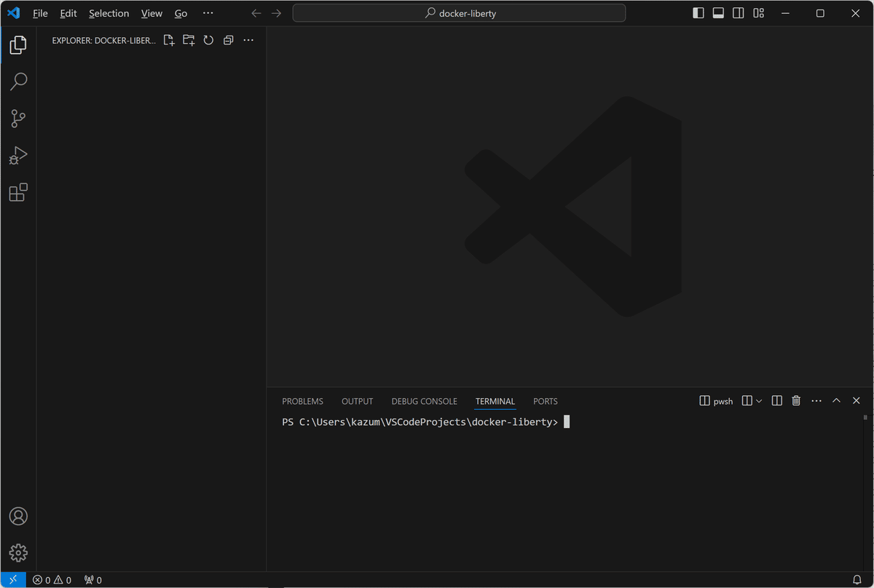874x588 pixels.
Task: Open the Search view in activity bar
Action: (18, 82)
